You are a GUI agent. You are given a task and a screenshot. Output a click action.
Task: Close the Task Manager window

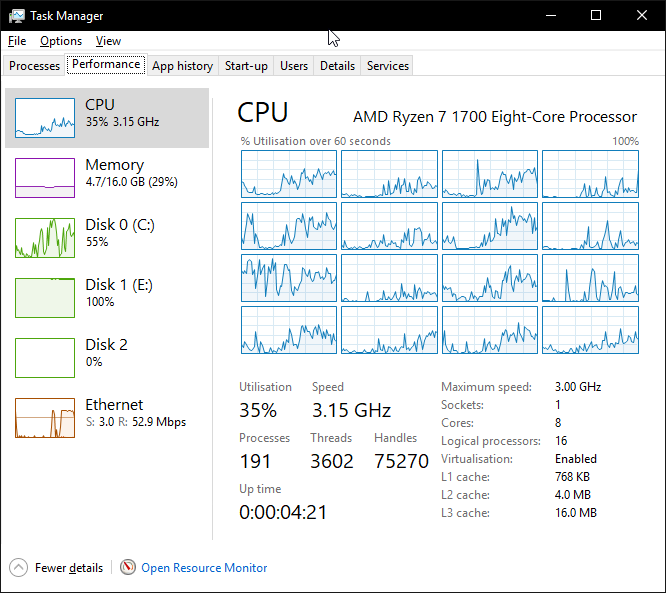(x=642, y=15)
